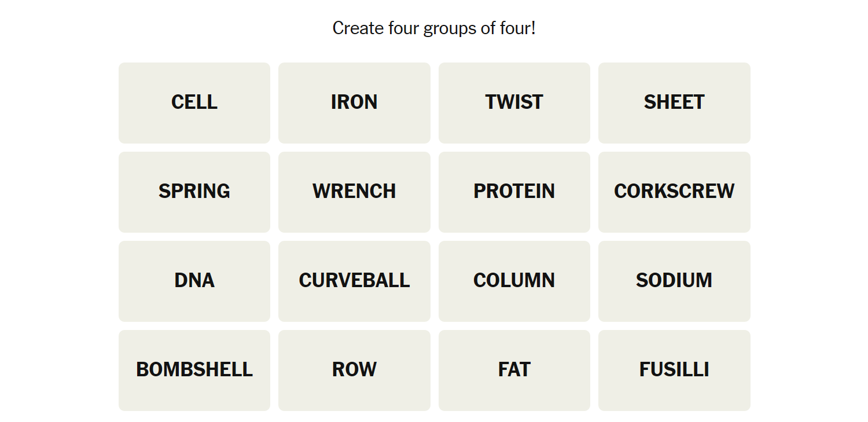The width and height of the screenshot is (868, 422).
Task: Toggle the PROTEIN tile selection
Action: pos(514,192)
